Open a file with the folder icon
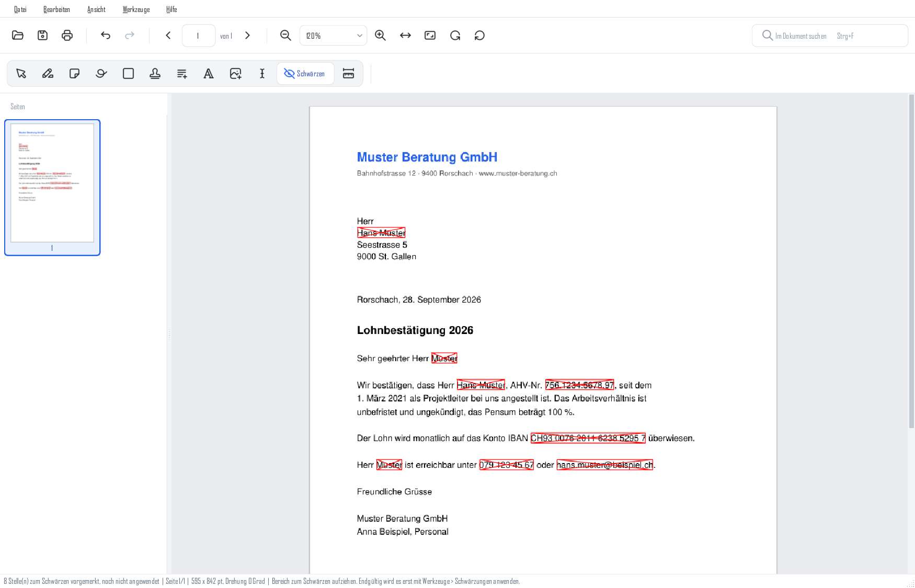This screenshot has width=915, height=588. coord(18,36)
